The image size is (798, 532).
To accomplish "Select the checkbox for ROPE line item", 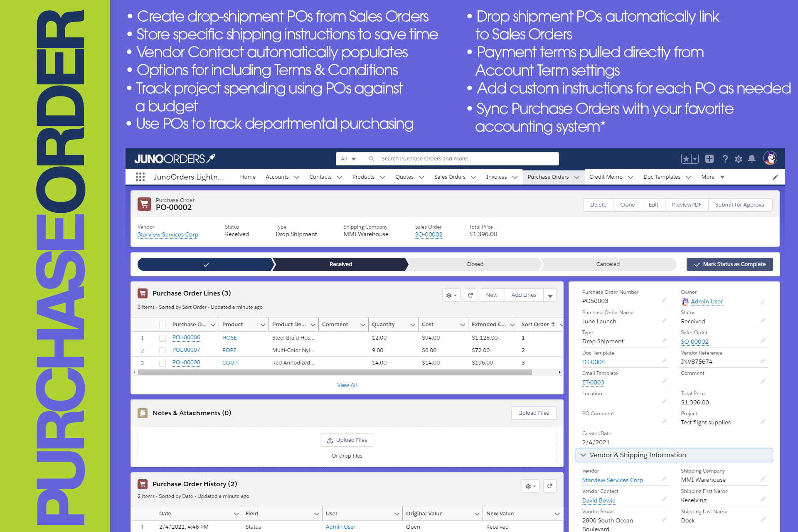I will pos(162,350).
